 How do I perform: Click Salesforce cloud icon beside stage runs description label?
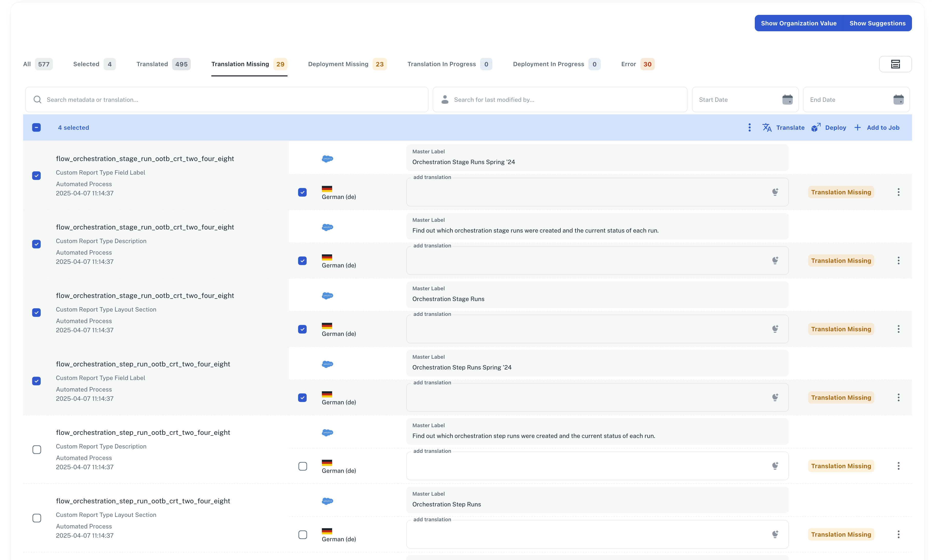[x=327, y=227]
